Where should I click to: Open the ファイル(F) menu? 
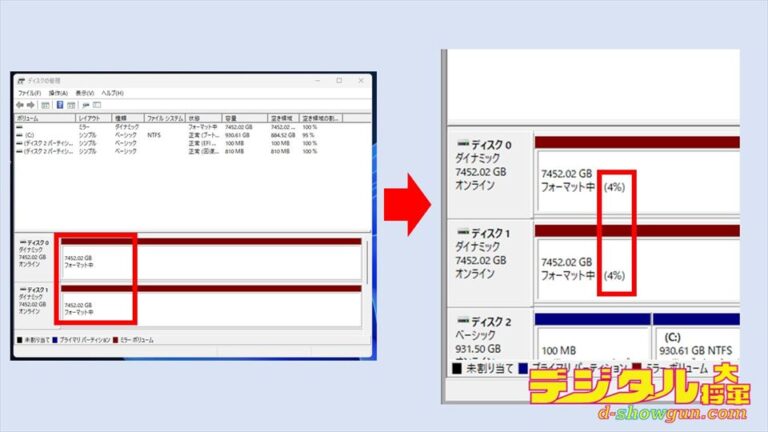point(28,93)
